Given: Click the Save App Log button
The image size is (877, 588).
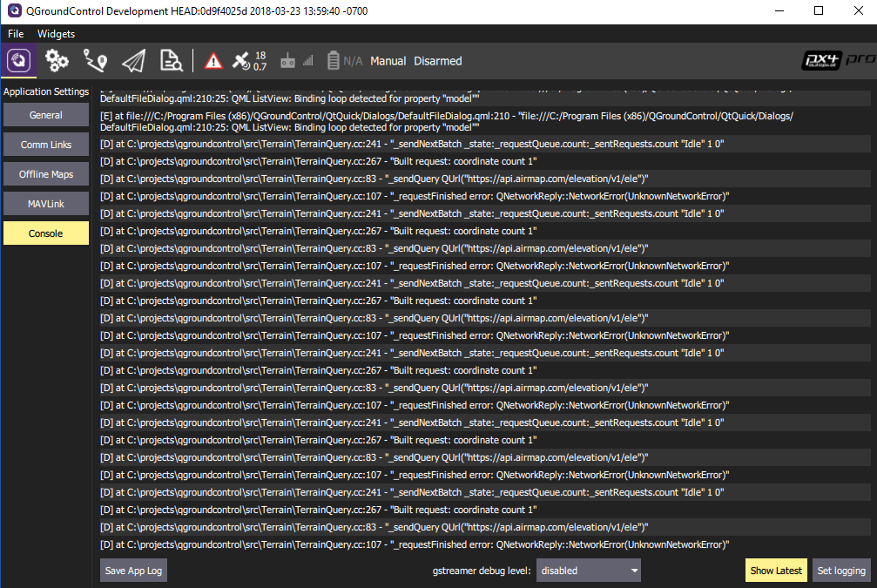Looking at the screenshot, I should click(x=133, y=571).
